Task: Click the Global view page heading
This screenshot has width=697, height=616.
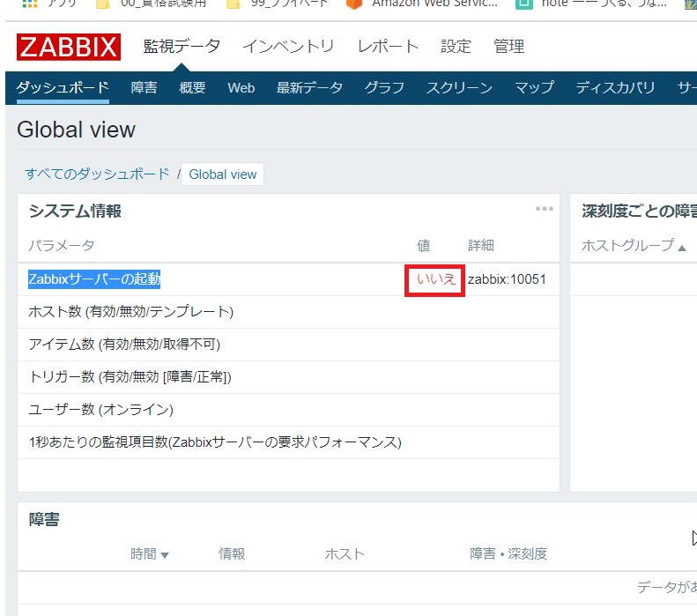Action: coord(76,130)
